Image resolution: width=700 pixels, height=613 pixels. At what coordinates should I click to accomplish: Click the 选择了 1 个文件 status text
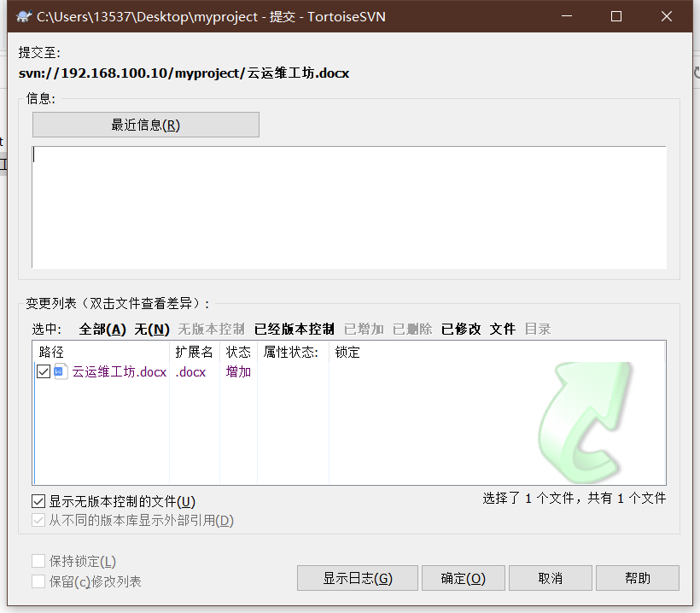tap(575, 498)
